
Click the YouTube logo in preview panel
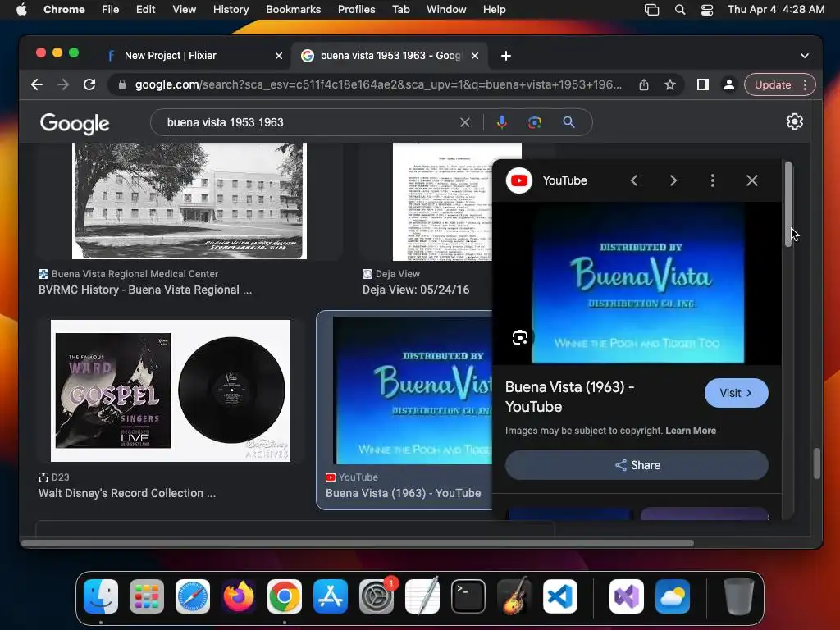[x=519, y=180]
